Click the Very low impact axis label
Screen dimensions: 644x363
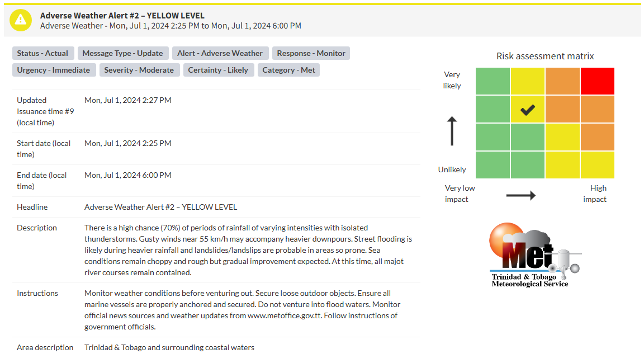(460, 194)
